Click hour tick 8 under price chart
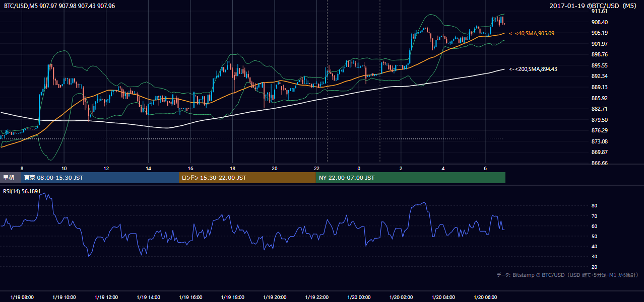Viewport: 644px width, 302px height. [22, 168]
